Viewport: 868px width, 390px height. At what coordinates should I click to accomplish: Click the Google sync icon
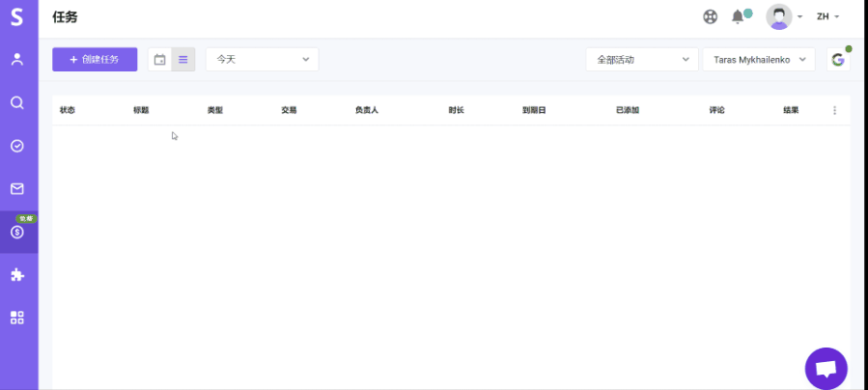coord(838,59)
